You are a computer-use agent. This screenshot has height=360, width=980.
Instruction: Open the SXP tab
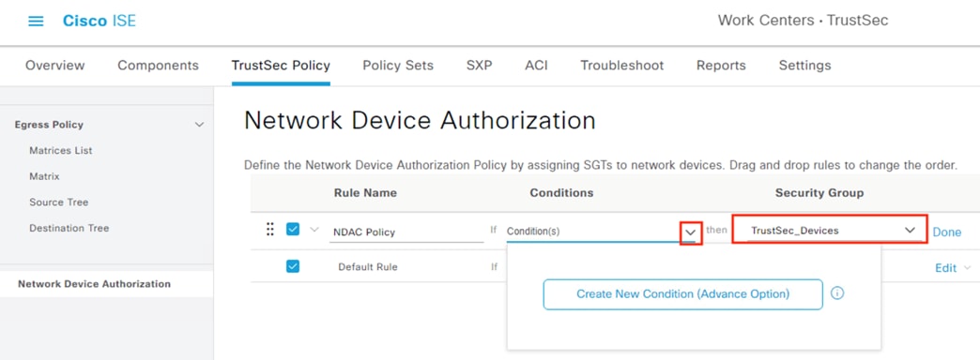[x=480, y=66]
